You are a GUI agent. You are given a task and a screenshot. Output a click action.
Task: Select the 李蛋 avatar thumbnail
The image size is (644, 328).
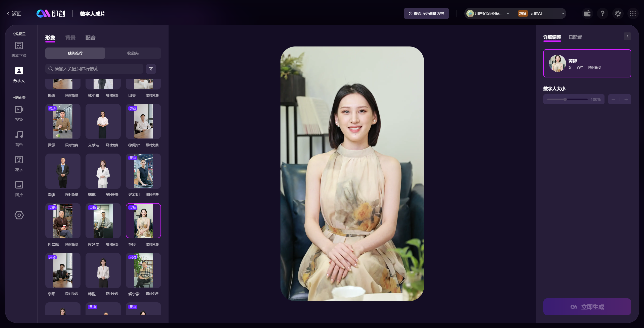pos(63,171)
